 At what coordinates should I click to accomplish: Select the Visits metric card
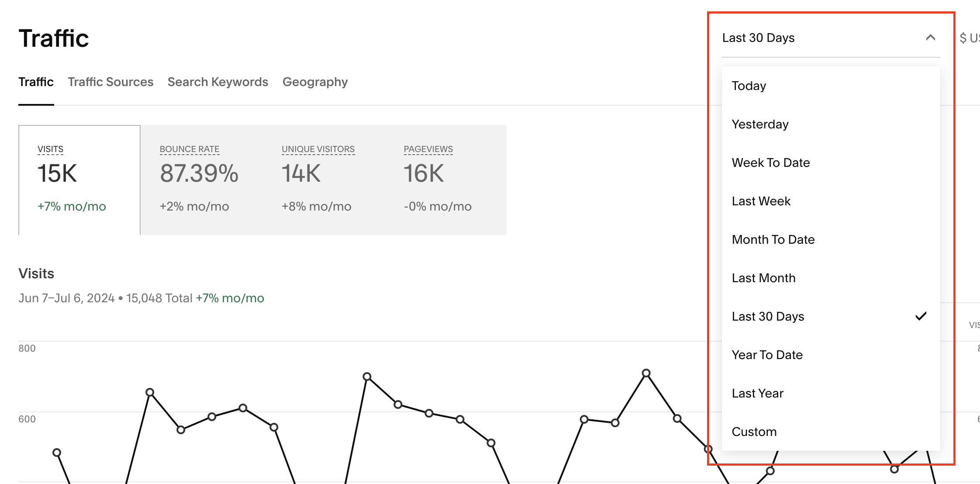(79, 180)
